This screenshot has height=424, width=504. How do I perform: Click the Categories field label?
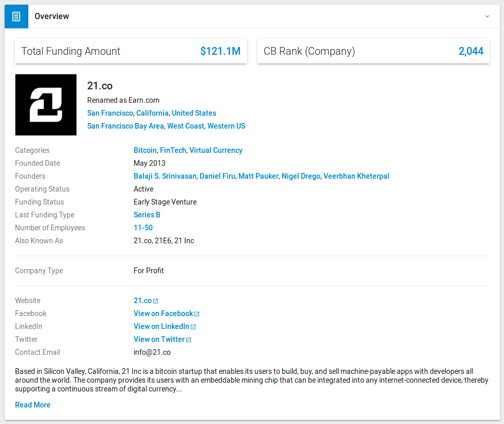pos(32,150)
